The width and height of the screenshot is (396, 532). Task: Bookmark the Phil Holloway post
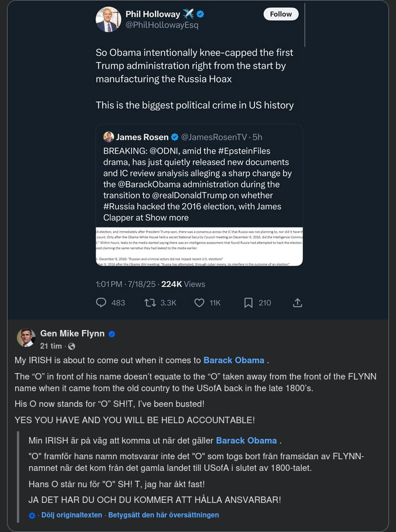tap(249, 303)
